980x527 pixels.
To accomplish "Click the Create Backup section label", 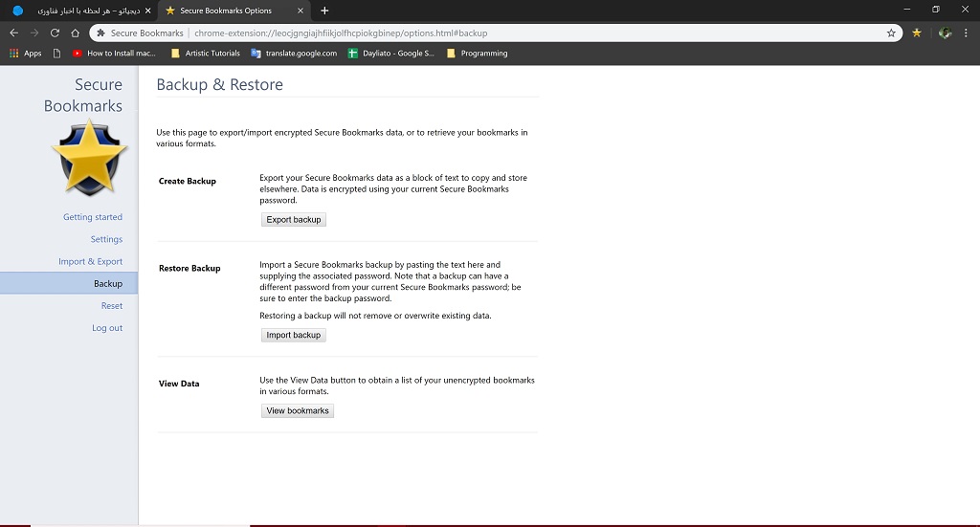I will [188, 181].
